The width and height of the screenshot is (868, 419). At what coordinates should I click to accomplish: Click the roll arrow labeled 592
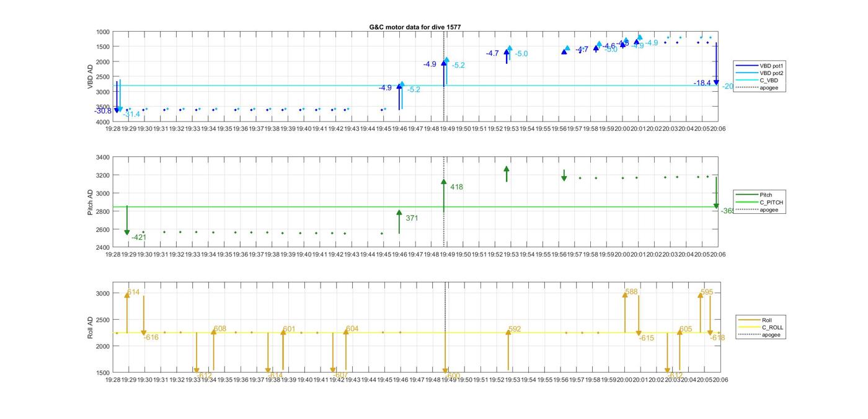(508, 350)
